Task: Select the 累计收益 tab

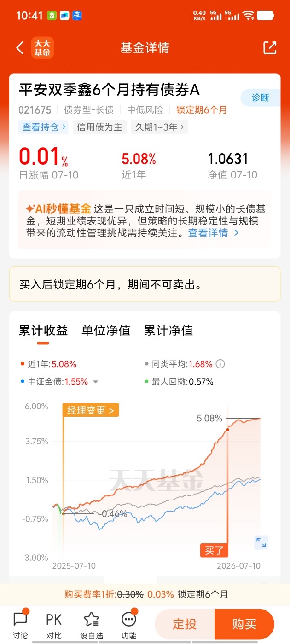Action: point(43,330)
